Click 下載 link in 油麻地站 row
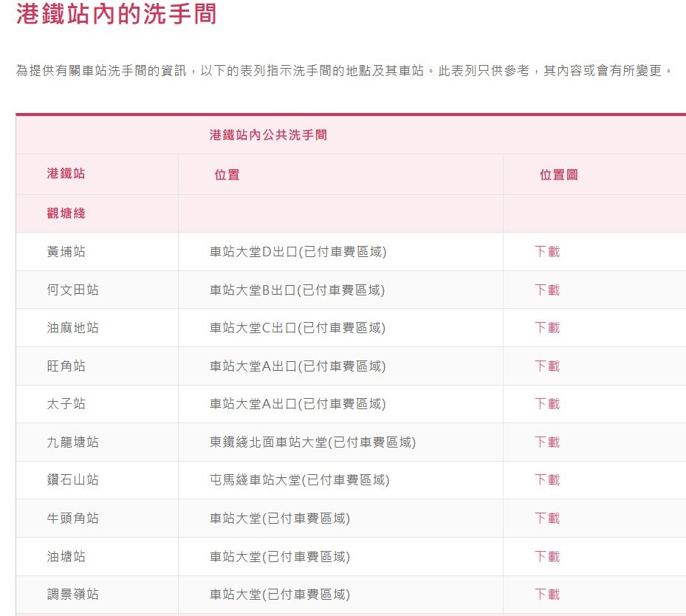Screen dimensions: 686x616 547,328
